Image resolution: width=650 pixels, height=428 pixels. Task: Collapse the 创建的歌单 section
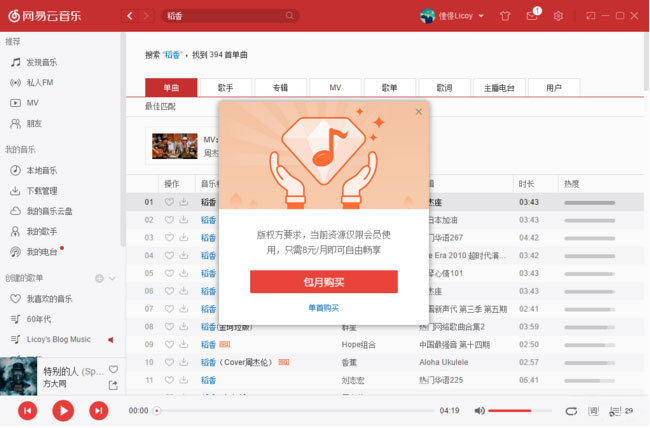pos(112,278)
